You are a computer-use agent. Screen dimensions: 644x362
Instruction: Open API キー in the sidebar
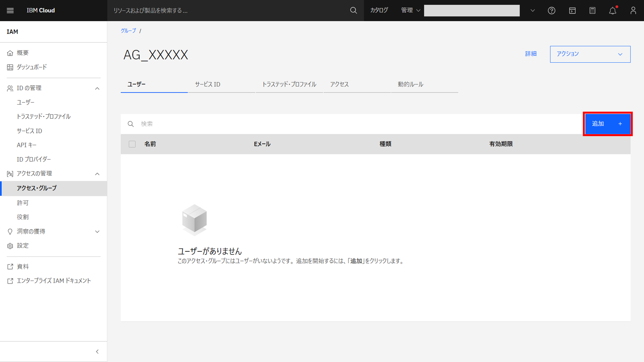tap(26, 145)
